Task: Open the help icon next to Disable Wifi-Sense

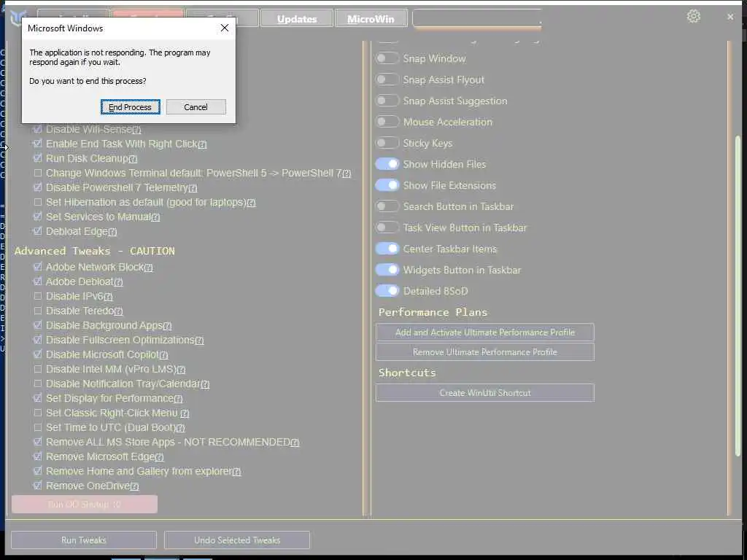Action: tap(136, 130)
